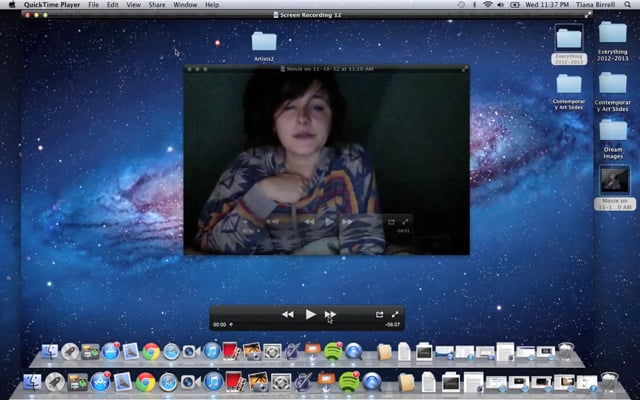Click the playhead on the controller timeline

pos(231,324)
